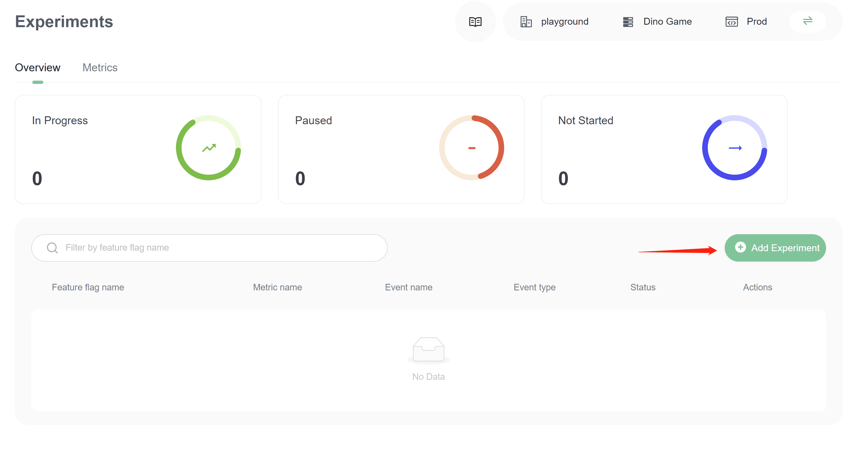Screen dimensions: 868x450
Task: Click the Prod environment code icon
Action: [731, 22]
